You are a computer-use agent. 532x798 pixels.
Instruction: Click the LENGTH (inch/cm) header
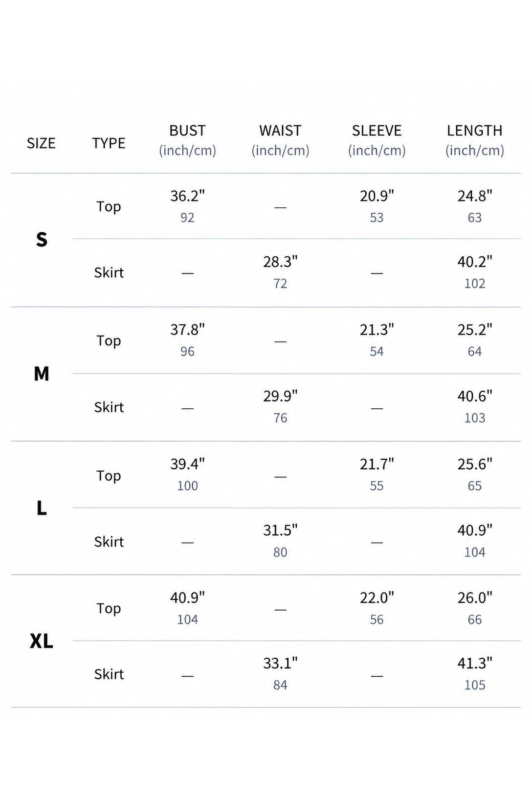click(x=474, y=140)
